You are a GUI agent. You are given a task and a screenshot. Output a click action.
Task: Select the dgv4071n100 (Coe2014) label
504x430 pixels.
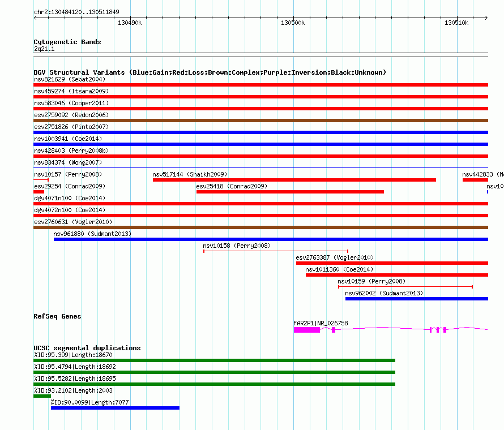coord(70,198)
